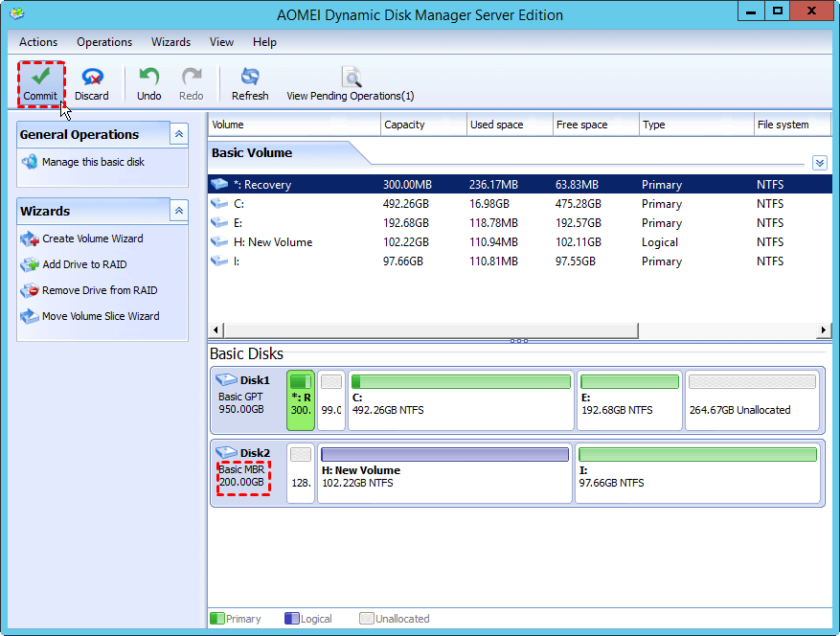Select Disk2 header in Basic Disks
This screenshot has height=636, width=840.
point(248,472)
